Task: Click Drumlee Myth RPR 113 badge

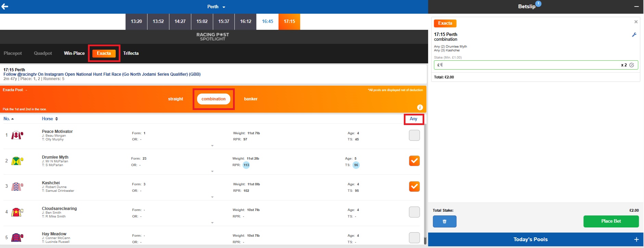Action: (x=246, y=165)
